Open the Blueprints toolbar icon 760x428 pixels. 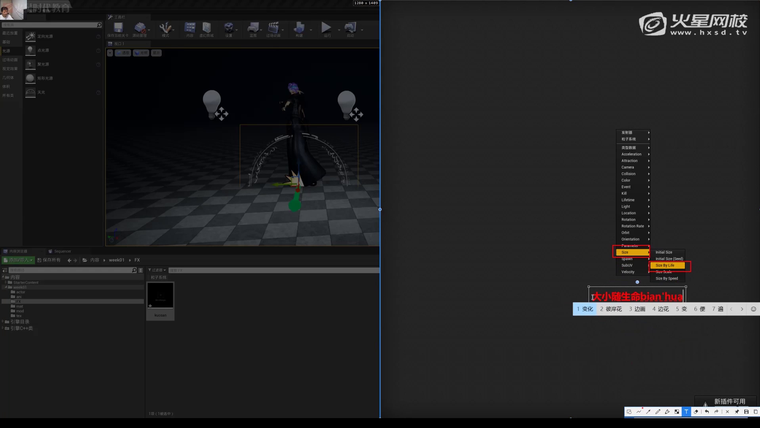pyautogui.click(x=253, y=29)
